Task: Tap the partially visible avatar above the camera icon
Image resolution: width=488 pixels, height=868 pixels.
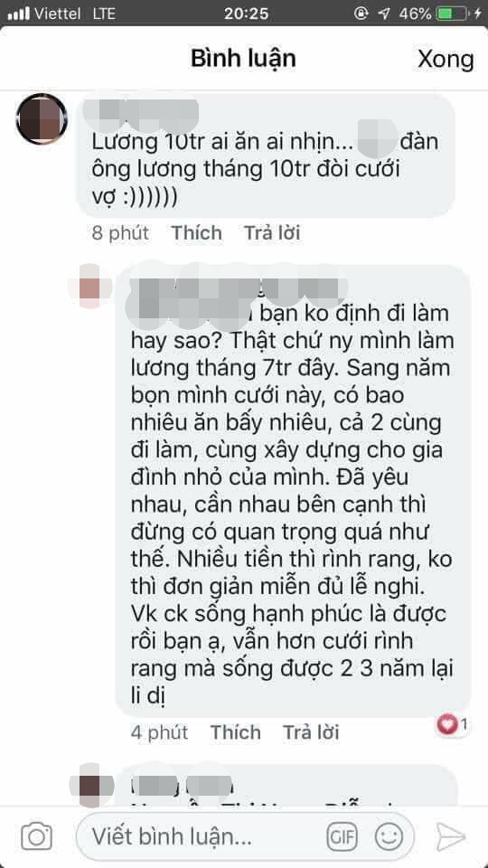Action: 92,786
